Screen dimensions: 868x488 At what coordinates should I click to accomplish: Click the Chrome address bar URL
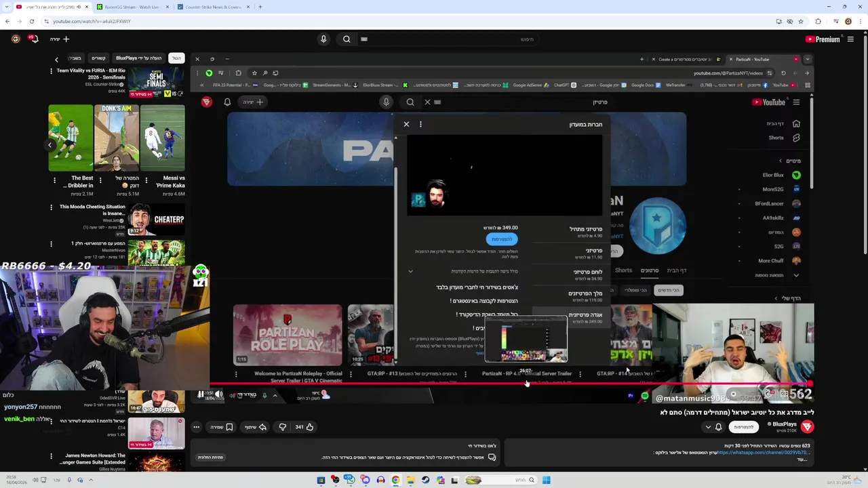[92, 21]
